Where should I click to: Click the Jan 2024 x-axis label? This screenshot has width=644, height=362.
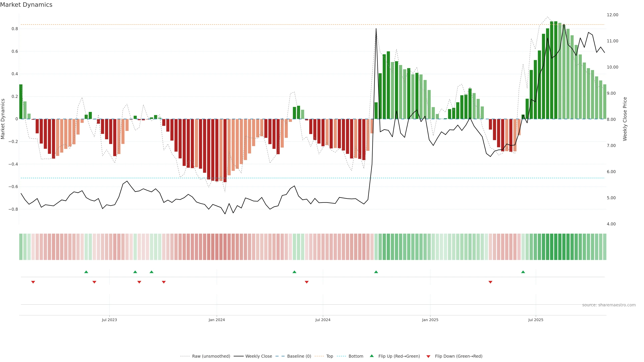coord(217,320)
